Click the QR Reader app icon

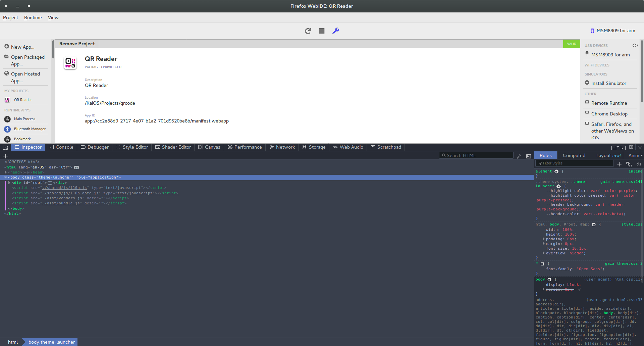(x=70, y=63)
